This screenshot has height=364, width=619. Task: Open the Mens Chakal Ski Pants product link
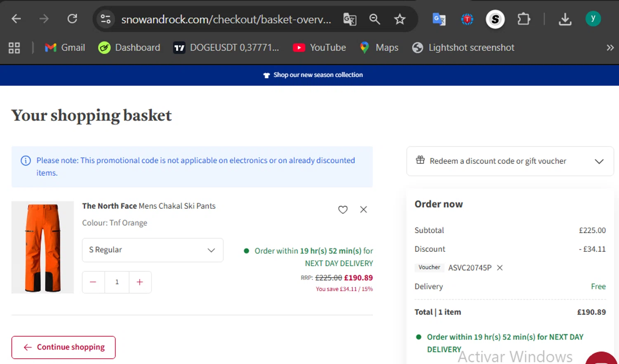pos(149,206)
